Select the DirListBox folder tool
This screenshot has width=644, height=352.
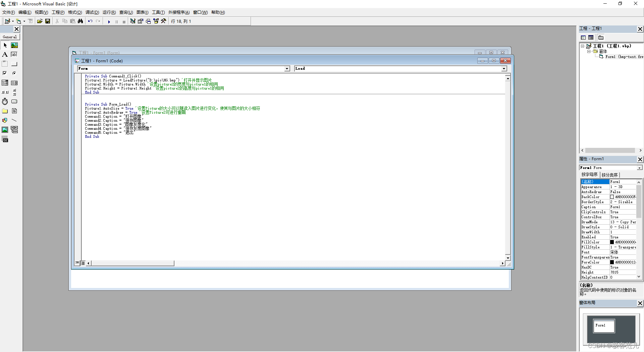click(x=5, y=111)
